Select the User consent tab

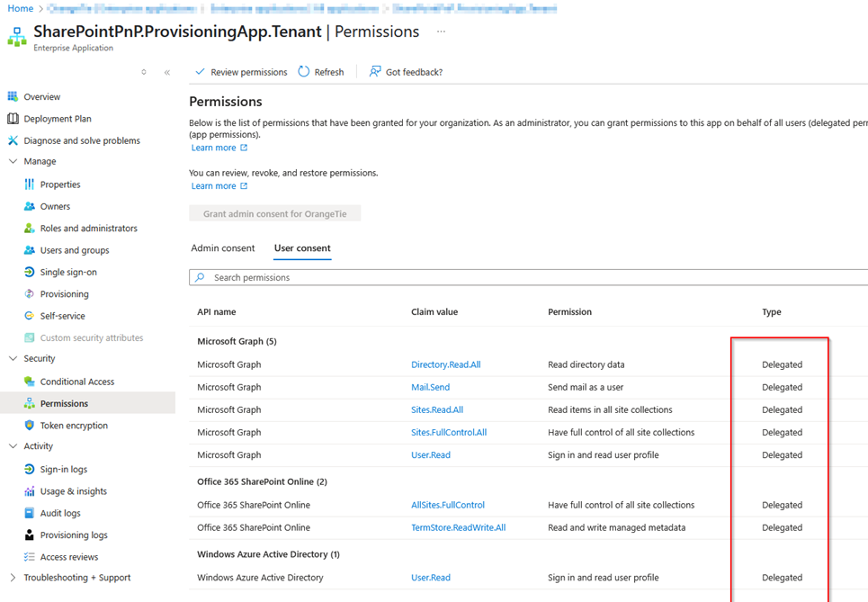tap(302, 247)
